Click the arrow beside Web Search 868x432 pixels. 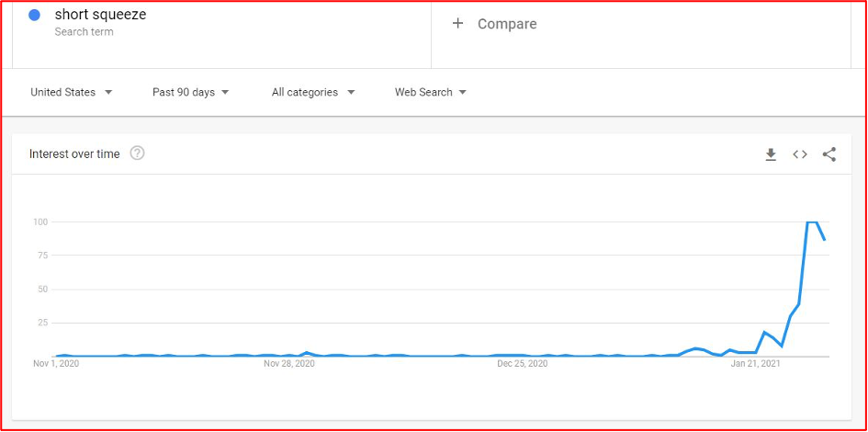[463, 93]
